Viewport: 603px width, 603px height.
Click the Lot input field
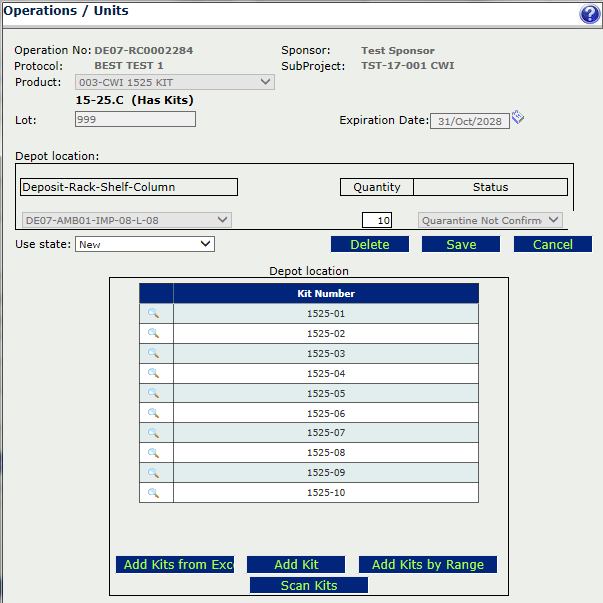click(135, 119)
